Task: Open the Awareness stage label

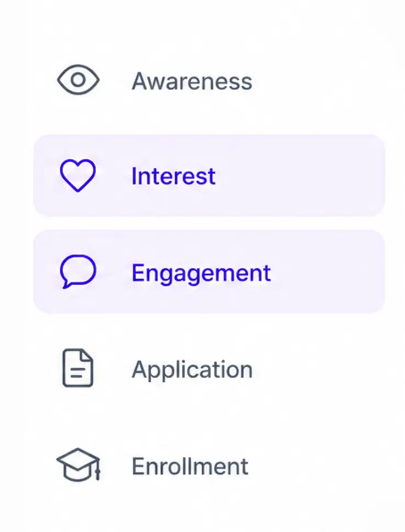Action: click(x=192, y=81)
